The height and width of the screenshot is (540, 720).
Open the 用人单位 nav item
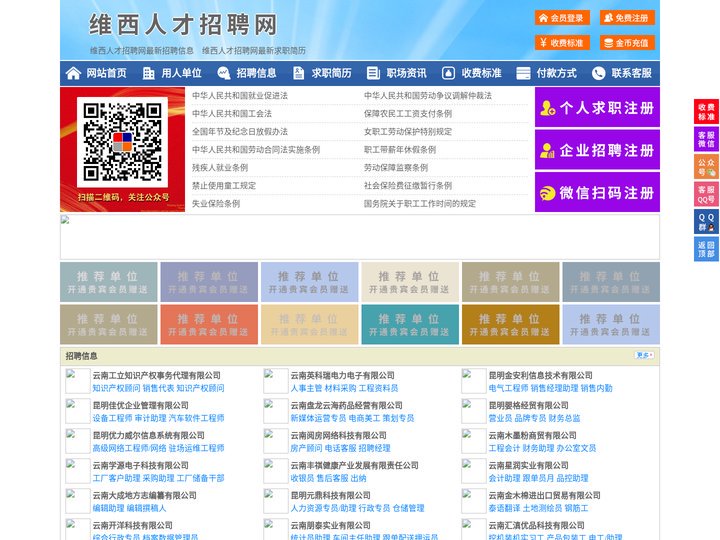[181, 73]
